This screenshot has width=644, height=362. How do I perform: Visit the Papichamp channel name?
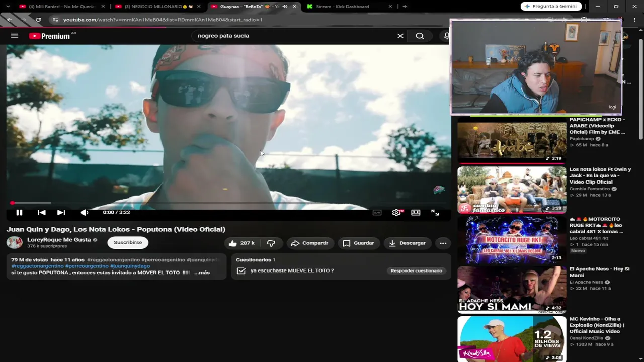click(582, 139)
